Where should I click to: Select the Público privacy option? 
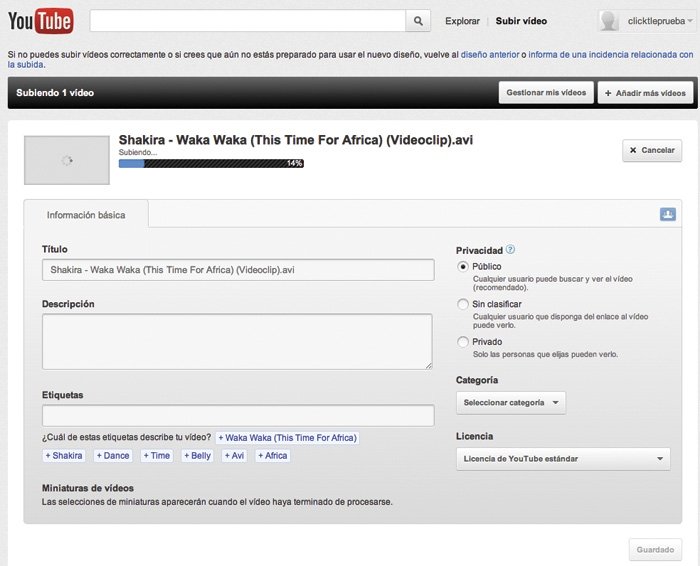(x=462, y=266)
